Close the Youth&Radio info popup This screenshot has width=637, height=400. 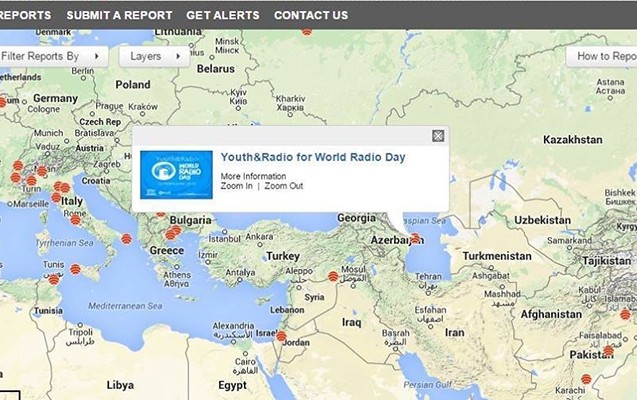[438, 136]
